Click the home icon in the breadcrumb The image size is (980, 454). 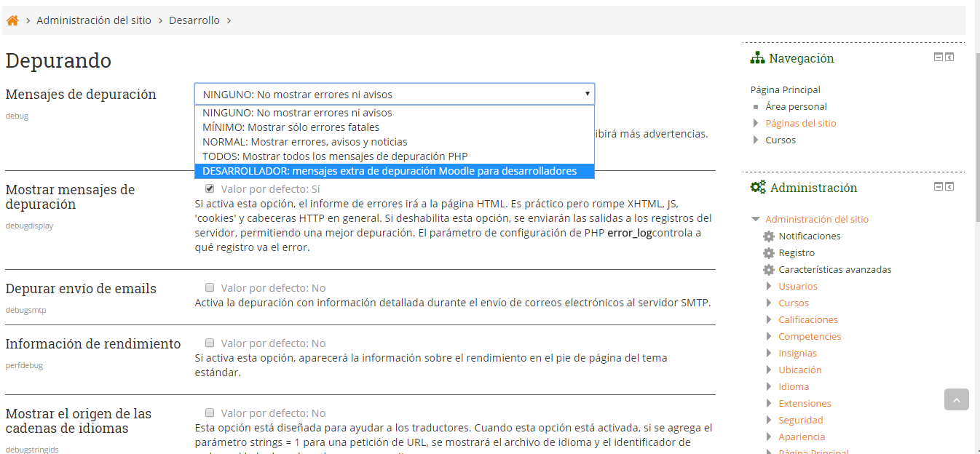click(12, 20)
